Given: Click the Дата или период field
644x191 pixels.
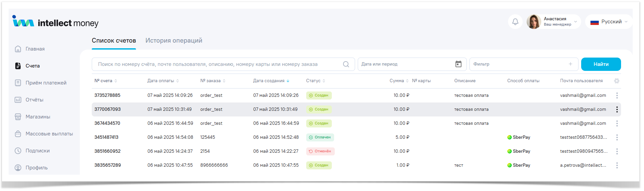Looking at the screenshot, I should pos(406,64).
